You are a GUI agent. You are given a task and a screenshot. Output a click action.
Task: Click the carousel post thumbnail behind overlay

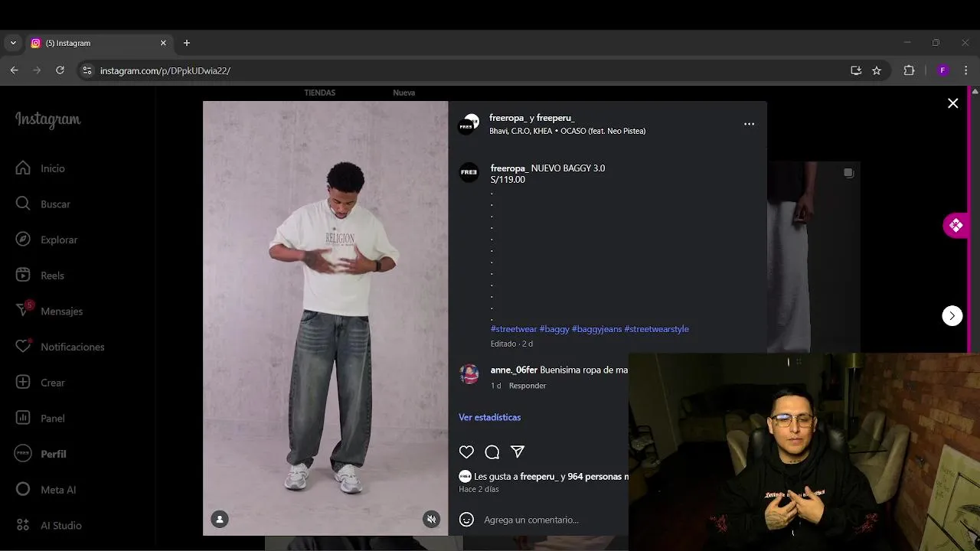814,256
